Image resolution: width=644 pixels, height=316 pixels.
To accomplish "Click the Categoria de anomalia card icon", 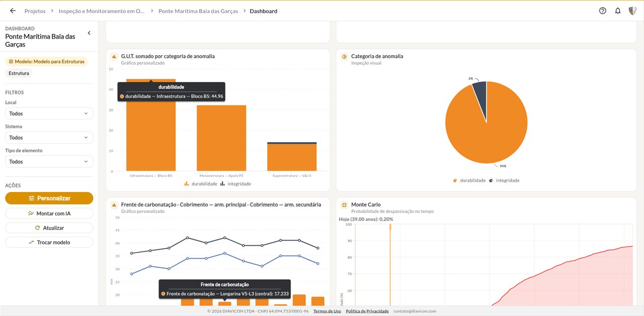I will (344, 57).
